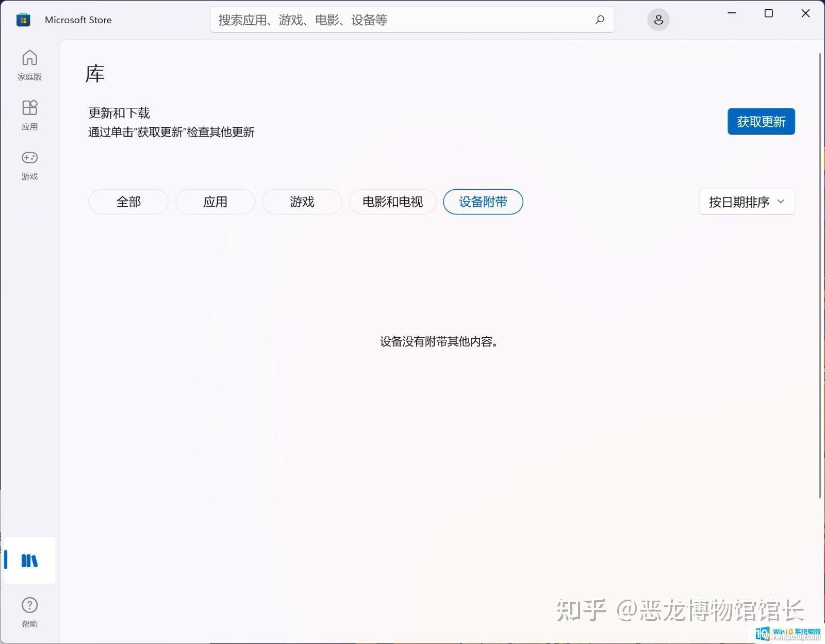Select the 设备附带 filter tab
This screenshot has width=825, height=644.
[x=483, y=202]
